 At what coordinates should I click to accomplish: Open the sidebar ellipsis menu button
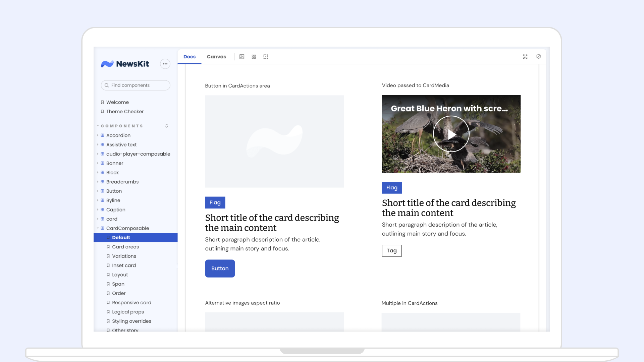tap(165, 64)
